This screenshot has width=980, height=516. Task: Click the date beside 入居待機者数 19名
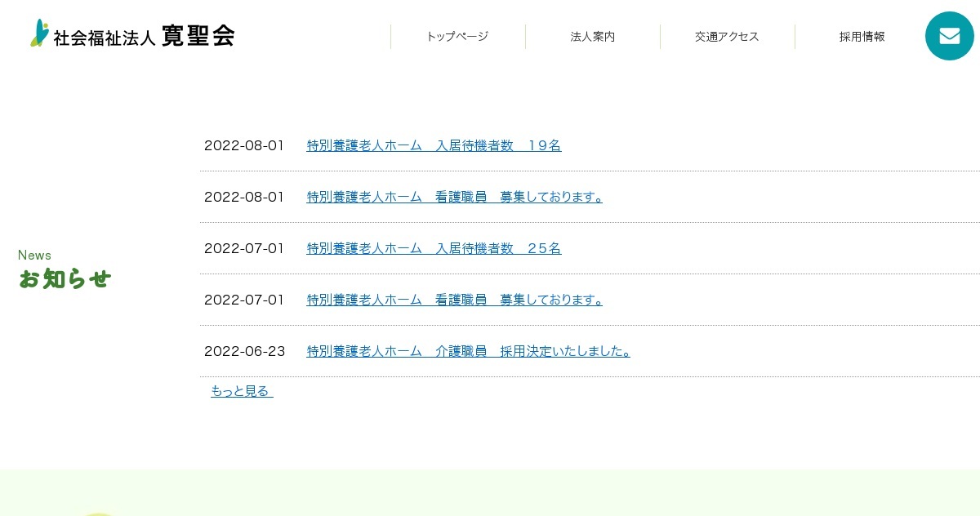tap(244, 145)
